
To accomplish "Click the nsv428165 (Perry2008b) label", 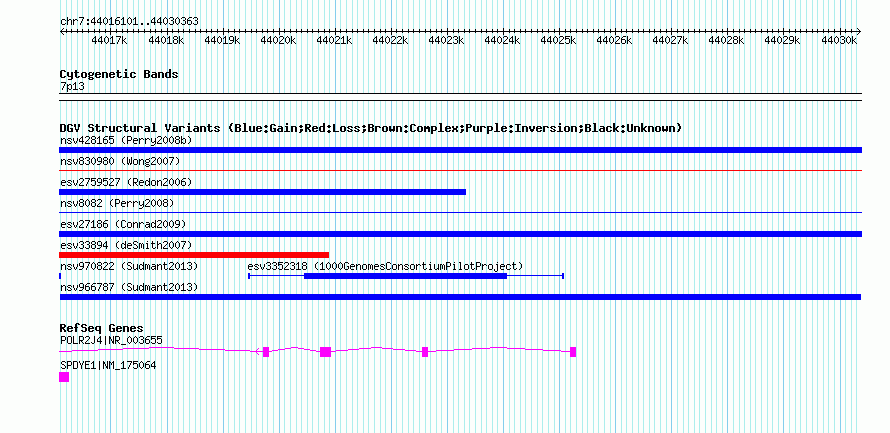I will click(x=126, y=140).
